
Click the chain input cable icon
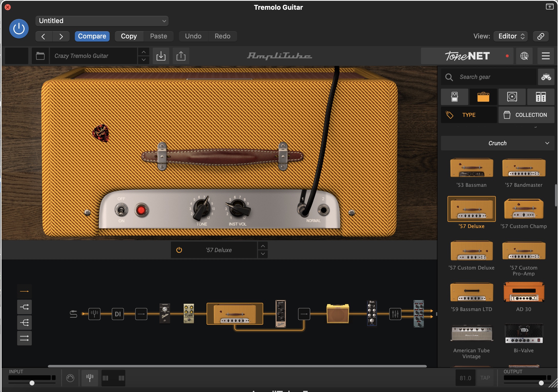coord(73,314)
